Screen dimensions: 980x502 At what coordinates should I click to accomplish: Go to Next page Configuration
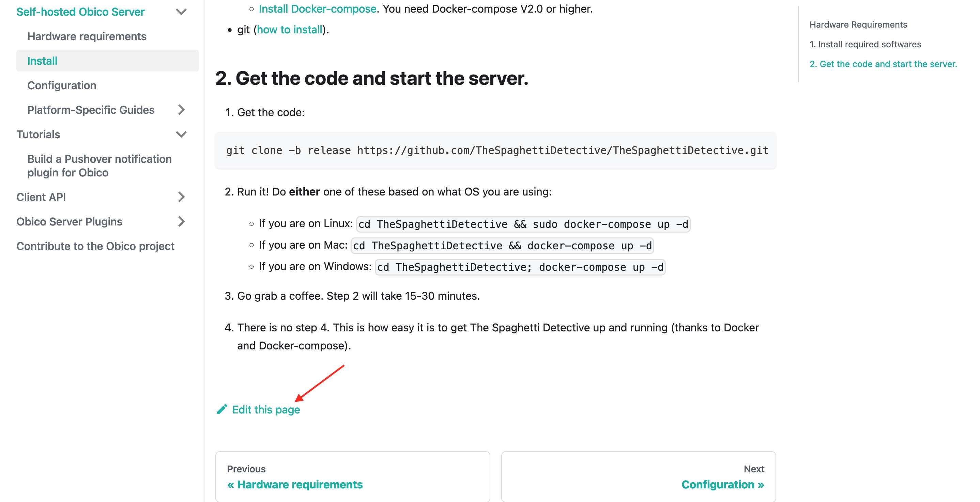point(722,484)
